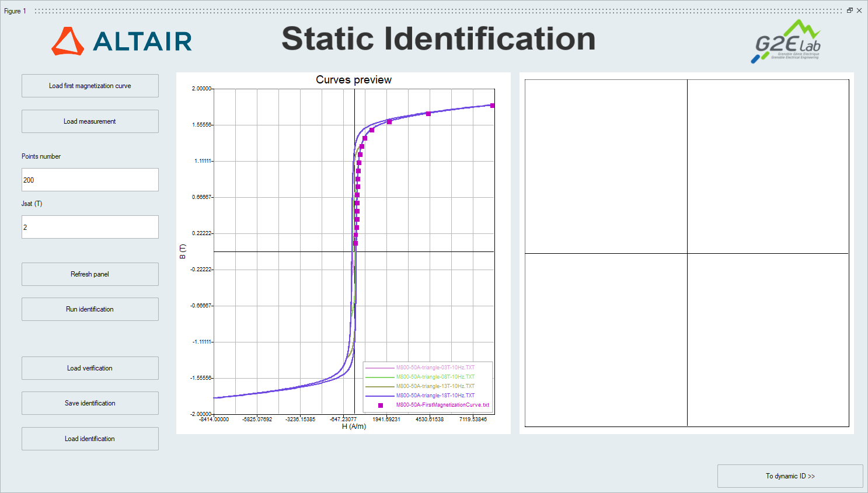Click legend entry M800-50A-triangle-08T-10Hz.TXT

click(435, 377)
